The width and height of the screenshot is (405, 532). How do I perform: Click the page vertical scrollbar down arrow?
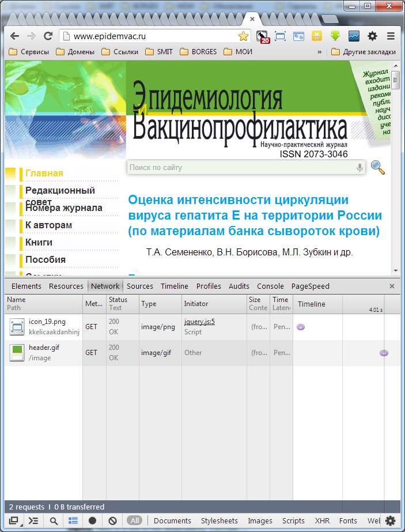coord(396,271)
